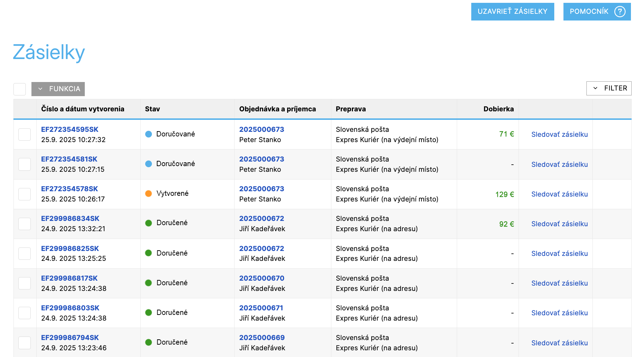The image size is (644, 357).
Task: Open shipment EF299986825SK
Action: point(70,248)
